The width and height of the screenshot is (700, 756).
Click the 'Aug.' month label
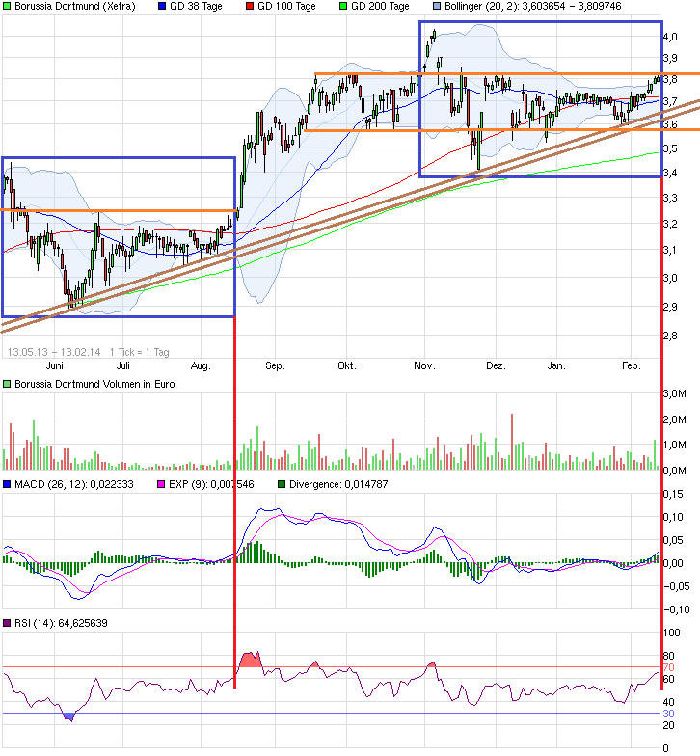point(201,366)
